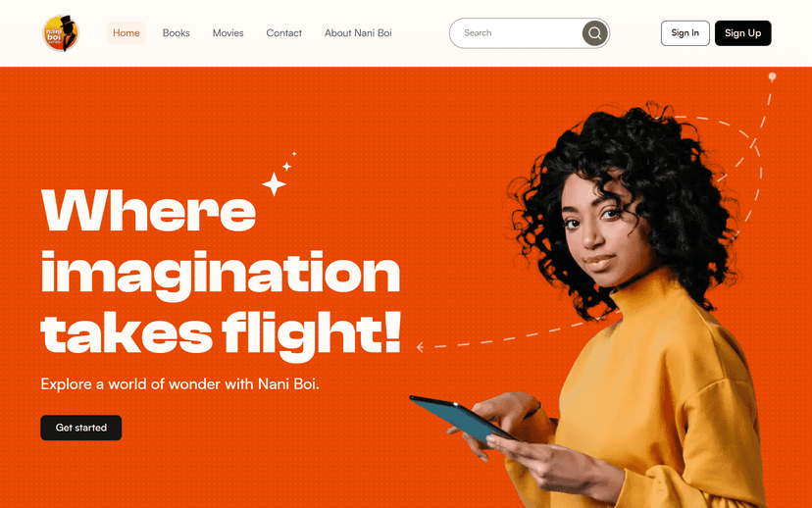The width and height of the screenshot is (812, 508).
Task: Click the dashed arrow head near headline
Action: point(421,347)
